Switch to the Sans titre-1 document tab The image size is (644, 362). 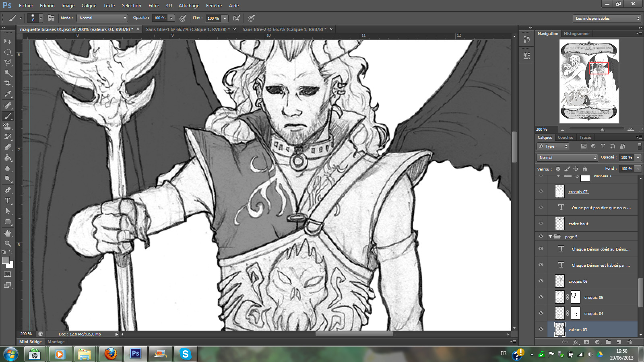pos(188,29)
